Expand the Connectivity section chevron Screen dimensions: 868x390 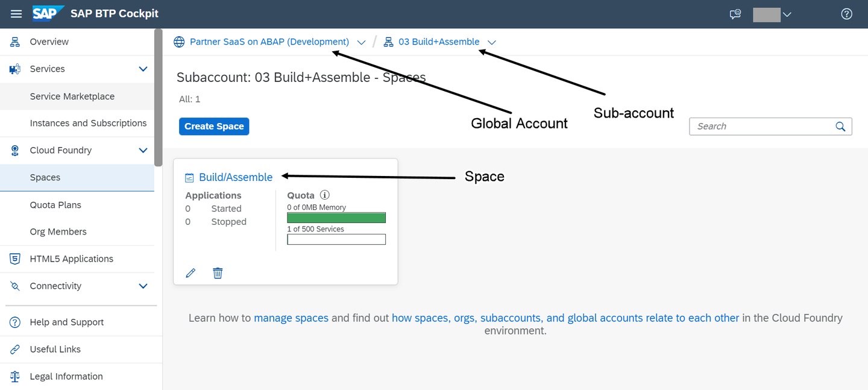(143, 286)
